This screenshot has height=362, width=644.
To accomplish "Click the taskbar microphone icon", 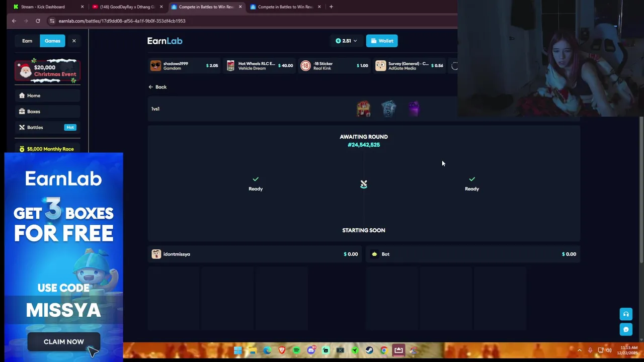I will (x=590, y=350).
